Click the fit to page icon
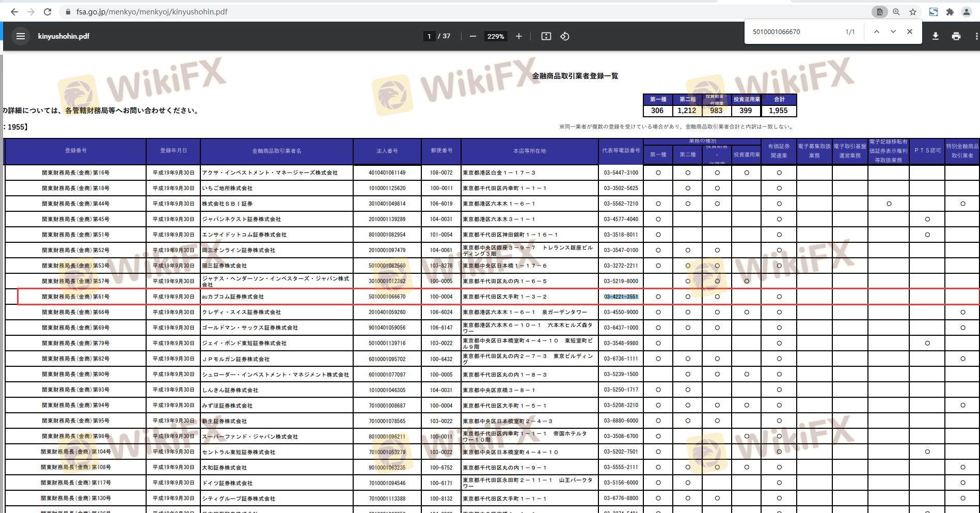This screenshot has width=980, height=513. pyautogui.click(x=546, y=36)
